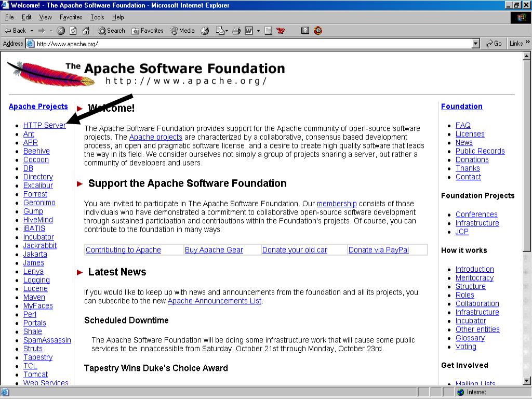Open the Edit with Word dropdown arrow
This screenshot has height=399, width=532.
click(x=258, y=31)
